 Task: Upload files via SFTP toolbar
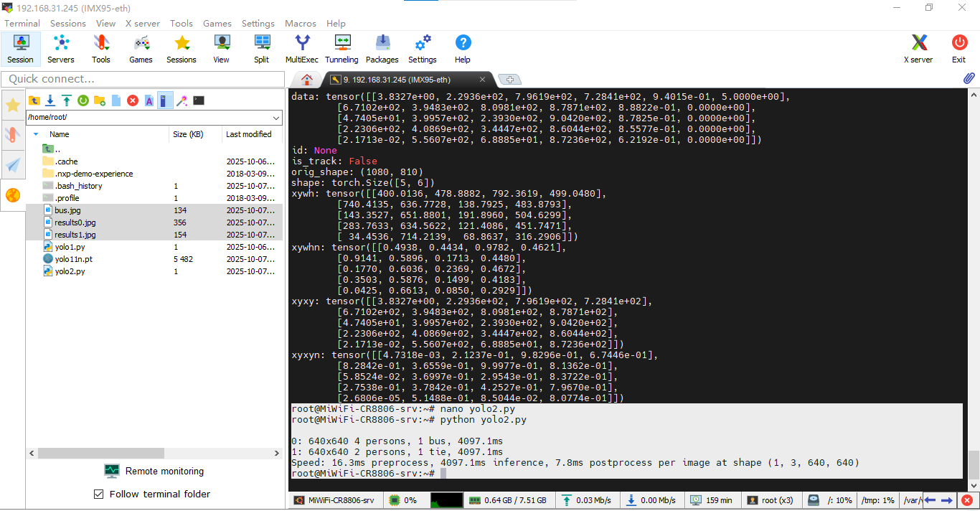point(67,100)
